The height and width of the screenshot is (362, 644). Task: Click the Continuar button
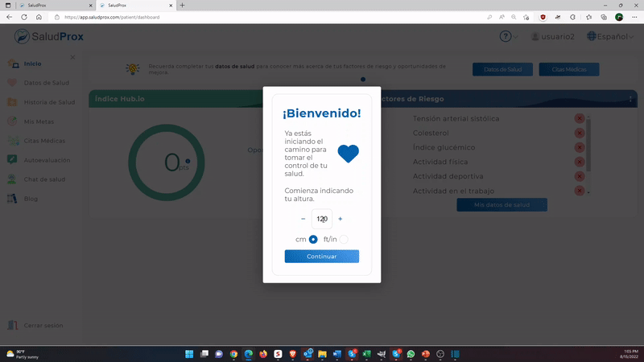click(x=321, y=256)
